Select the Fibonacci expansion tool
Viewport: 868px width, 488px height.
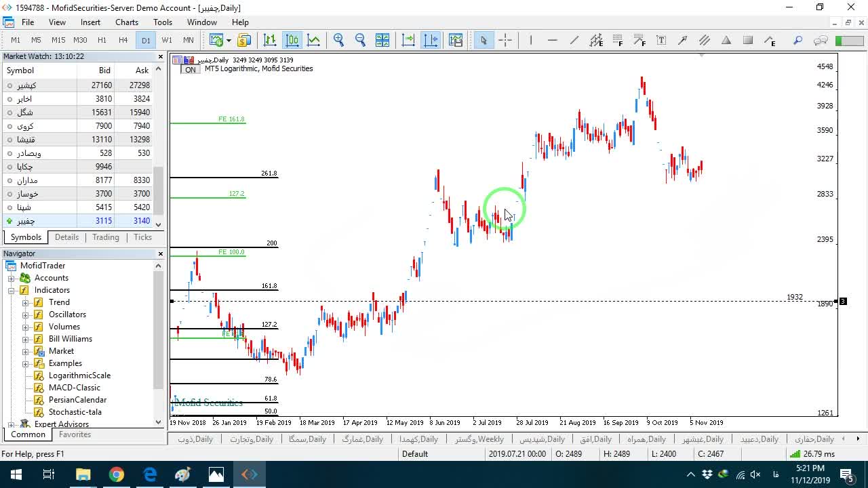pyautogui.click(x=639, y=40)
